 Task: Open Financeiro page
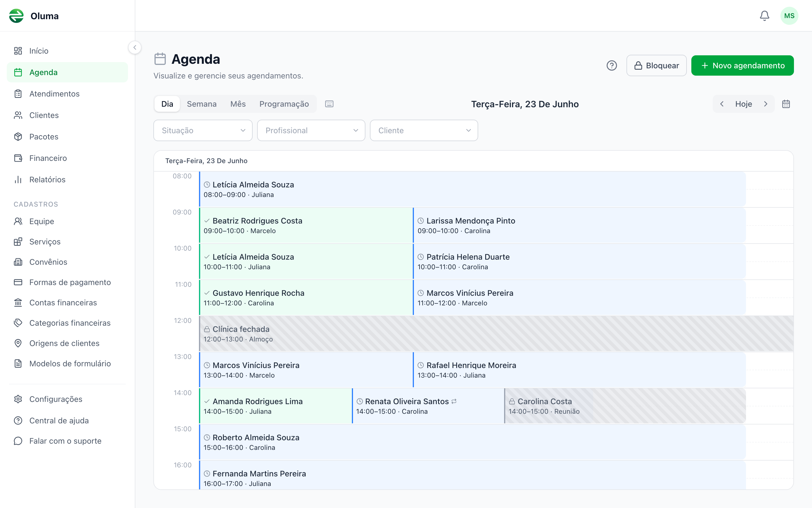(67, 158)
